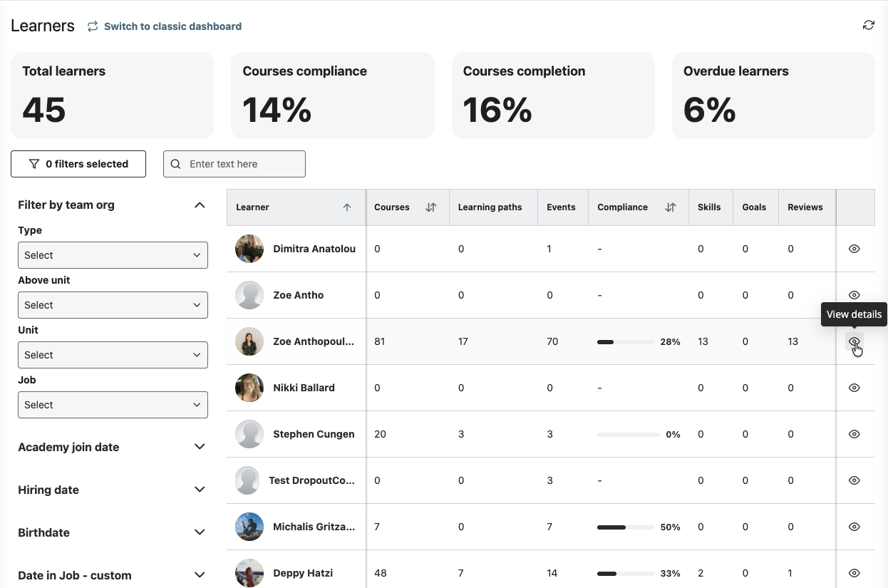The height and width of the screenshot is (588, 888).
Task: Click Zoe Anthopoulou's 28% compliance progress bar
Action: click(x=626, y=342)
